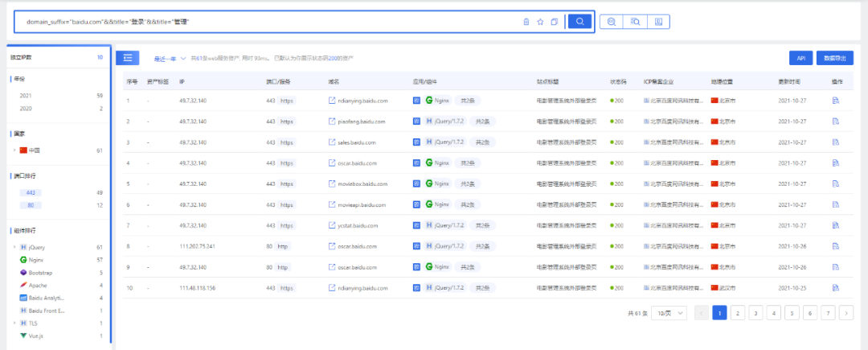Viewport: 868px width, 350px height.
Task: Click the last icon in search toolbar group
Action: pos(658,22)
